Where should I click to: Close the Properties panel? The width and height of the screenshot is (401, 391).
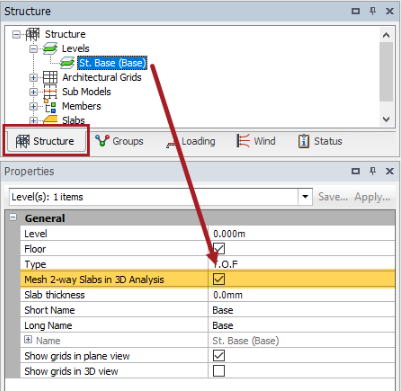(x=390, y=171)
